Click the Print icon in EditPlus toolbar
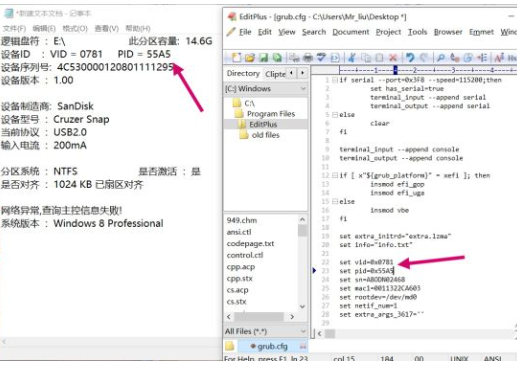Viewport: 517px width, 366px height. tap(308, 58)
